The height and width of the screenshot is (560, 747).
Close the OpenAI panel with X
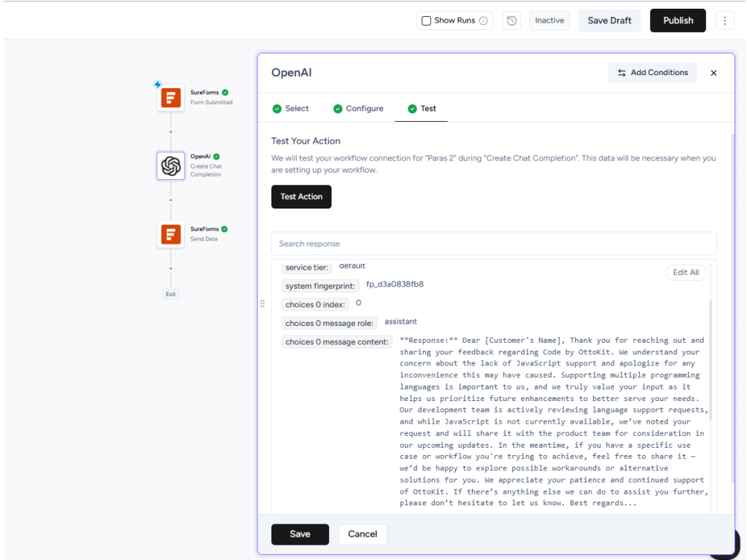pyautogui.click(x=713, y=73)
